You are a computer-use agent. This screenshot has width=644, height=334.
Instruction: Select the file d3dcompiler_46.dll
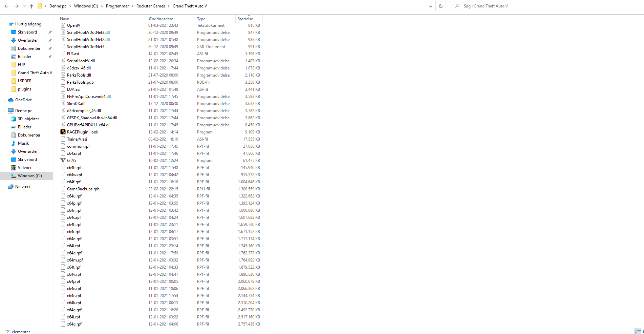(84, 111)
